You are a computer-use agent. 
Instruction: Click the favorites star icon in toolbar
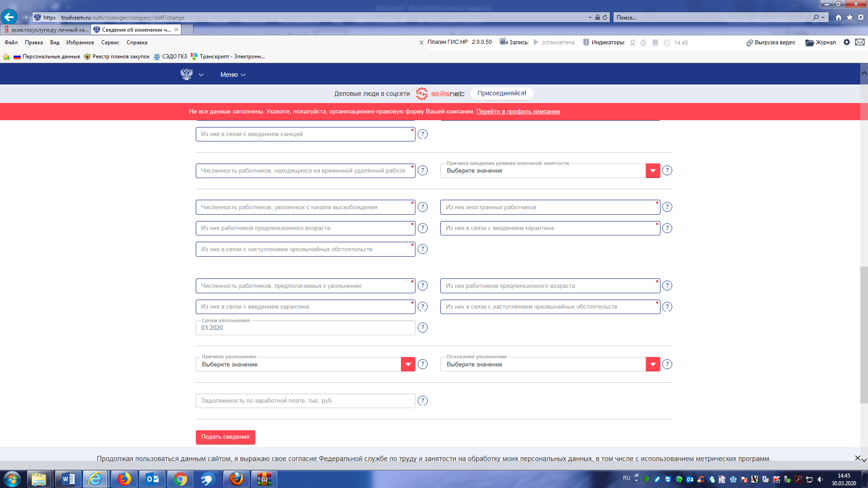[849, 17]
